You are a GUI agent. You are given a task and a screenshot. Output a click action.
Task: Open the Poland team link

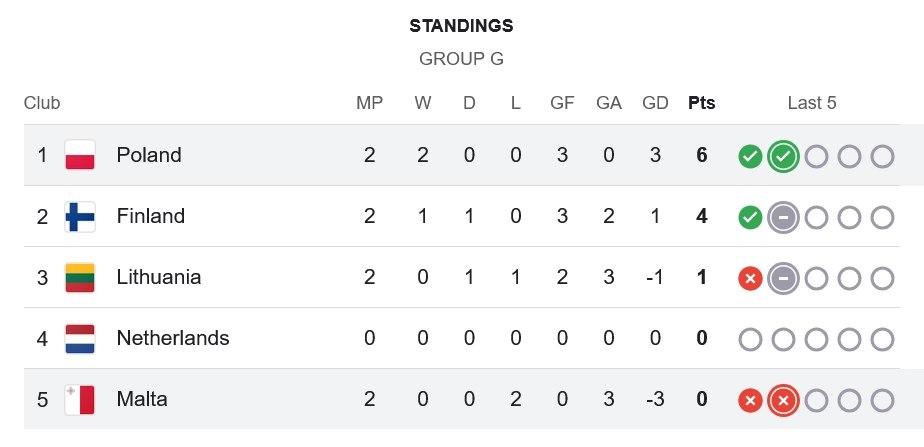(x=149, y=155)
